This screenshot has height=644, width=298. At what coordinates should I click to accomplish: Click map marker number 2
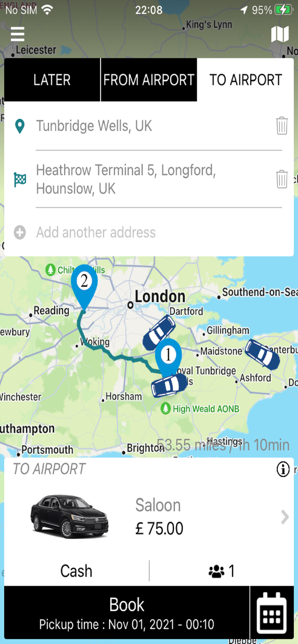click(85, 282)
